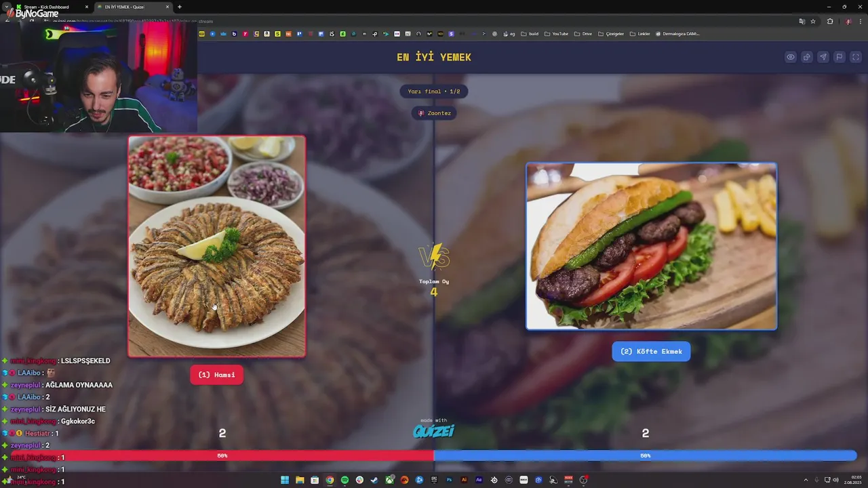Click the flag report icon
Screen dimensions: 868x488
[x=839, y=57]
